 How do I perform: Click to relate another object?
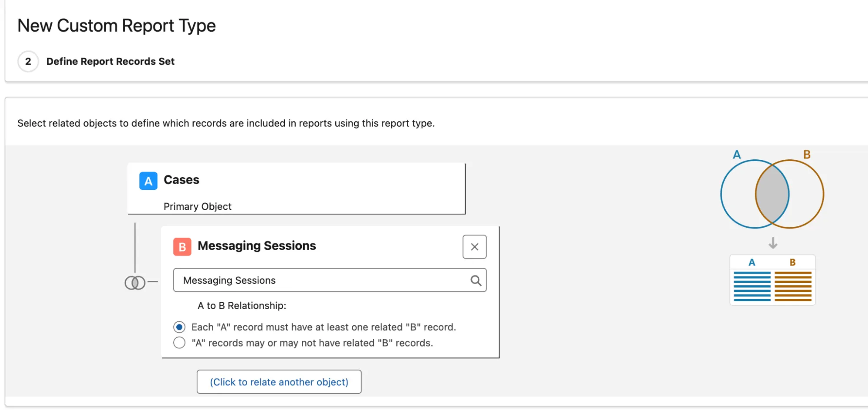pyautogui.click(x=279, y=382)
